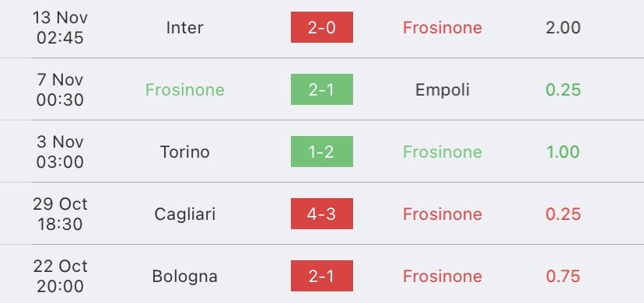Open the red 4-3 Cagliari score badge
The image size is (644, 303).
(x=321, y=214)
